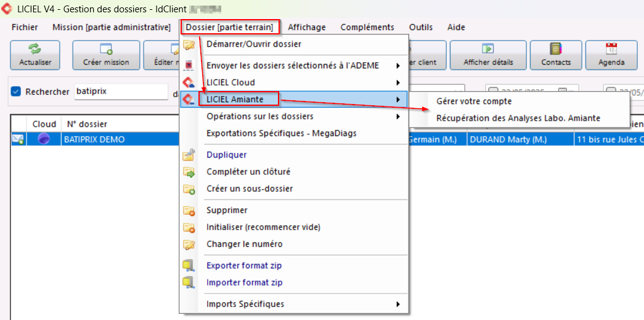Click the Actualiser refresh button
The width and height of the screenshot is (644, 320).
[35, 55]
